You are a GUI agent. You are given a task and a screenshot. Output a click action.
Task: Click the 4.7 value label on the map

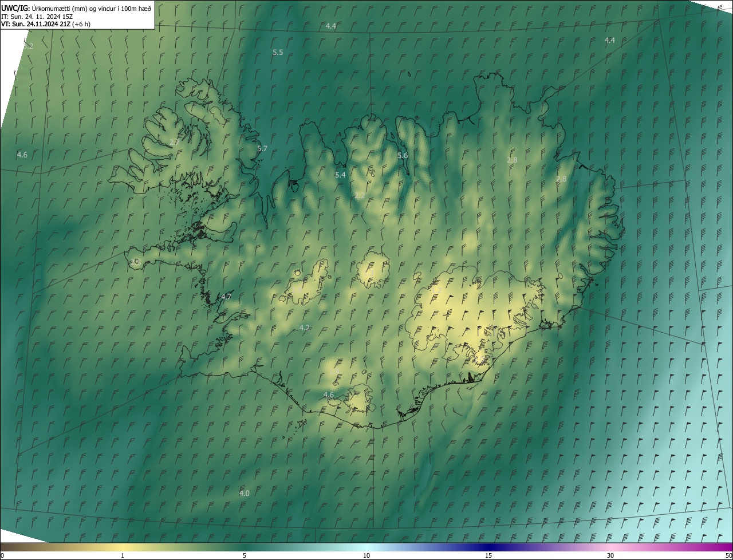pos(226,297)
